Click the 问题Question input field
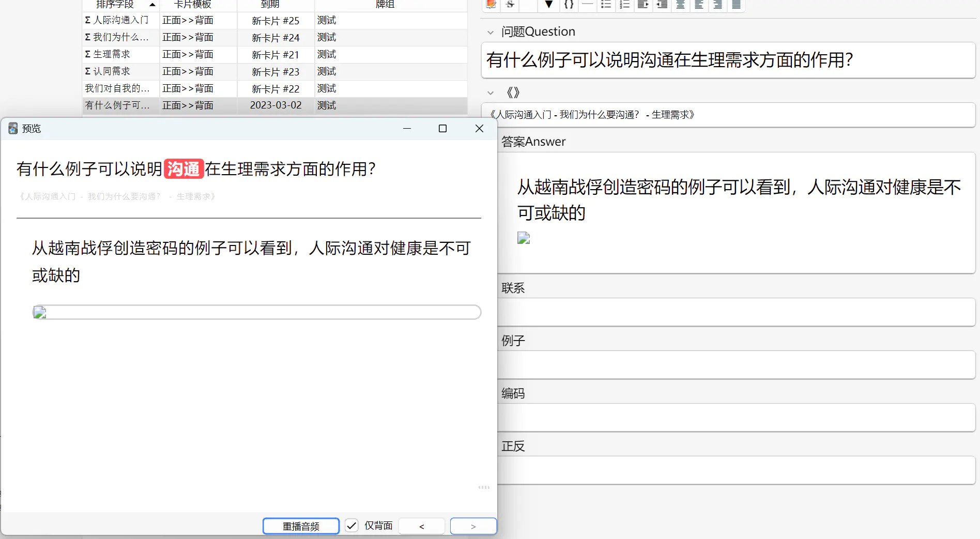The image size is (980, 539). click(x=728, y=60)
